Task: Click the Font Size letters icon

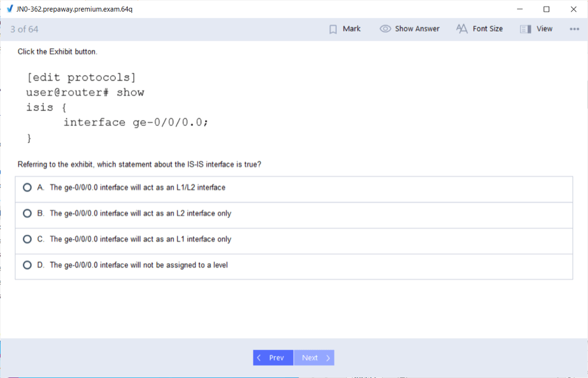Action: 462,29
